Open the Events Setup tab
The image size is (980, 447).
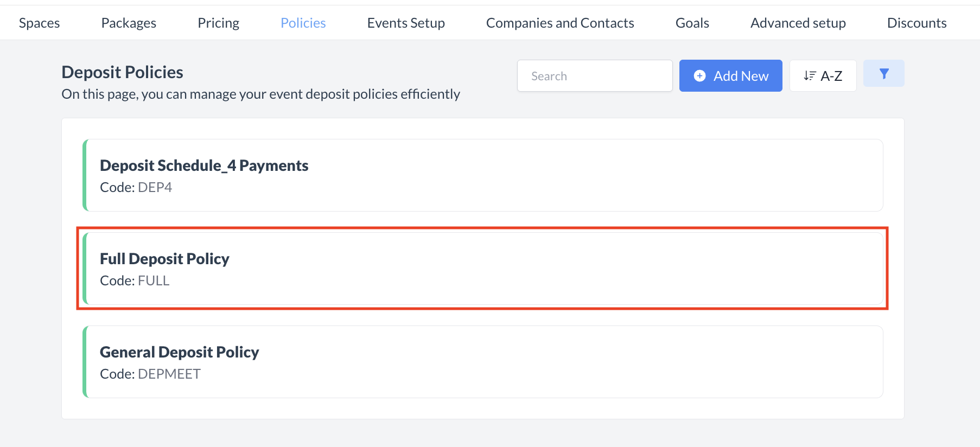pos(406,23)
